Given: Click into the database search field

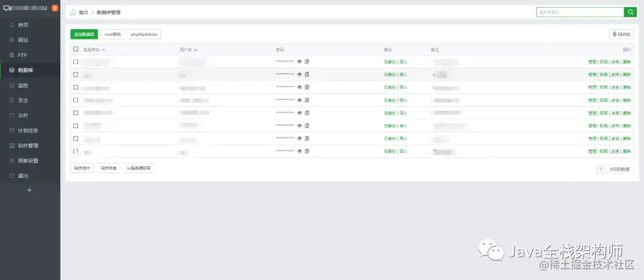Looking at the screenshot, I should [x=580, y=13].
